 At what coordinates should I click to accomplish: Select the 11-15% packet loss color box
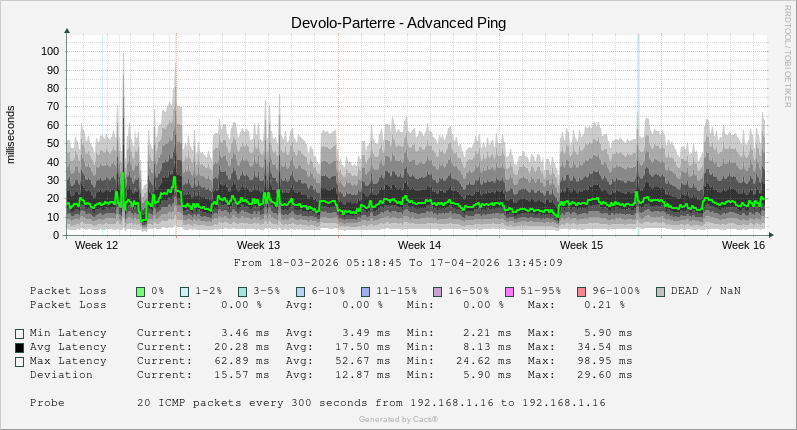[365, 291]
